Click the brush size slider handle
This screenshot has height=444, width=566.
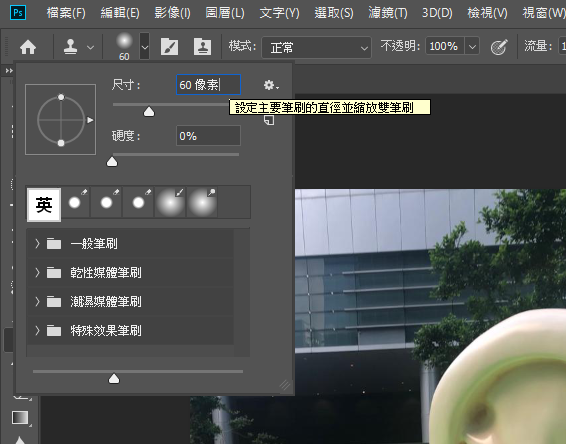pyautogui.click(x=149, y=112)
